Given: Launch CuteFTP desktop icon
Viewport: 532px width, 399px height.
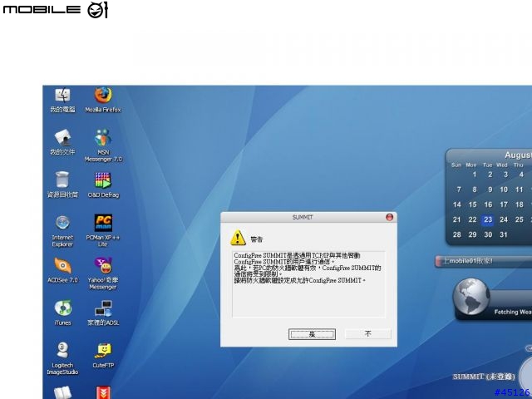Looking at the screenshot, I should pos(103,356).
